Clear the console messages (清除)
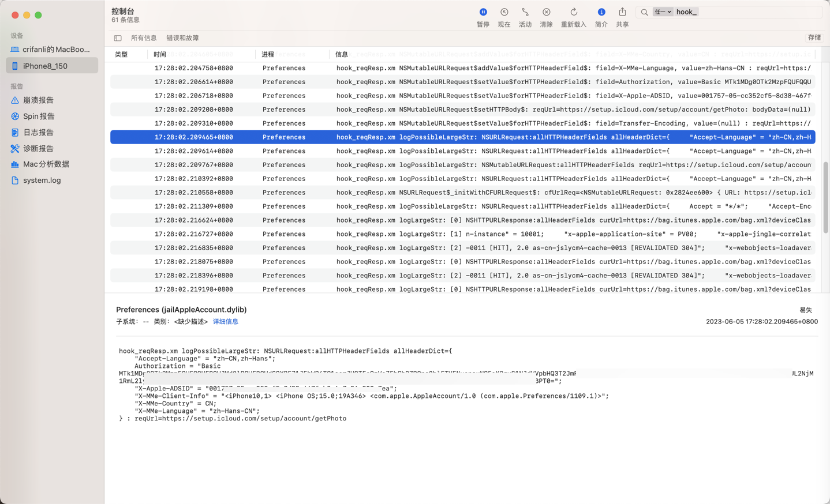 pyautogui.click(x=546, y=12)
